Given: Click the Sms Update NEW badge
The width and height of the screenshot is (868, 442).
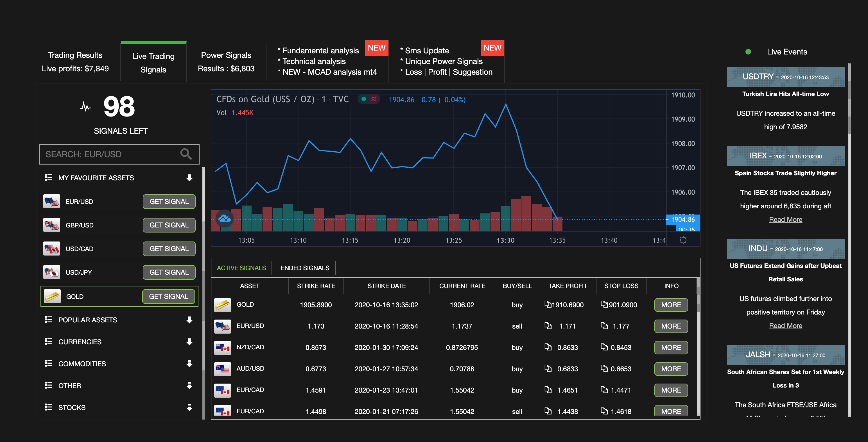Looking at the screenshot, I should click(492, 48).
